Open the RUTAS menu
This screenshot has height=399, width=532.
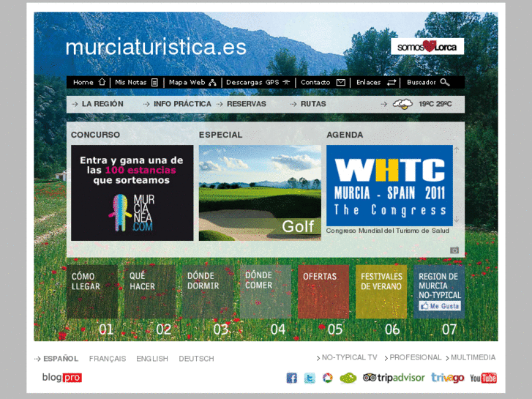pyautogui.click(x=313, y=104)
